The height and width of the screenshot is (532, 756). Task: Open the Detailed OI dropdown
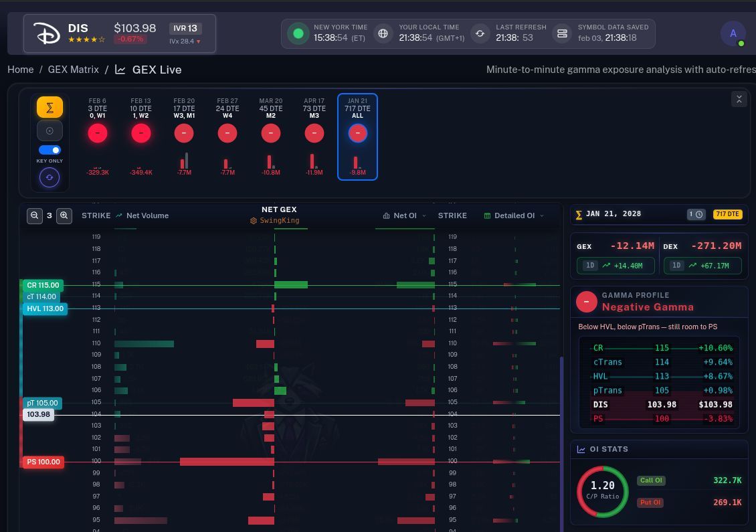coord(514,215)
